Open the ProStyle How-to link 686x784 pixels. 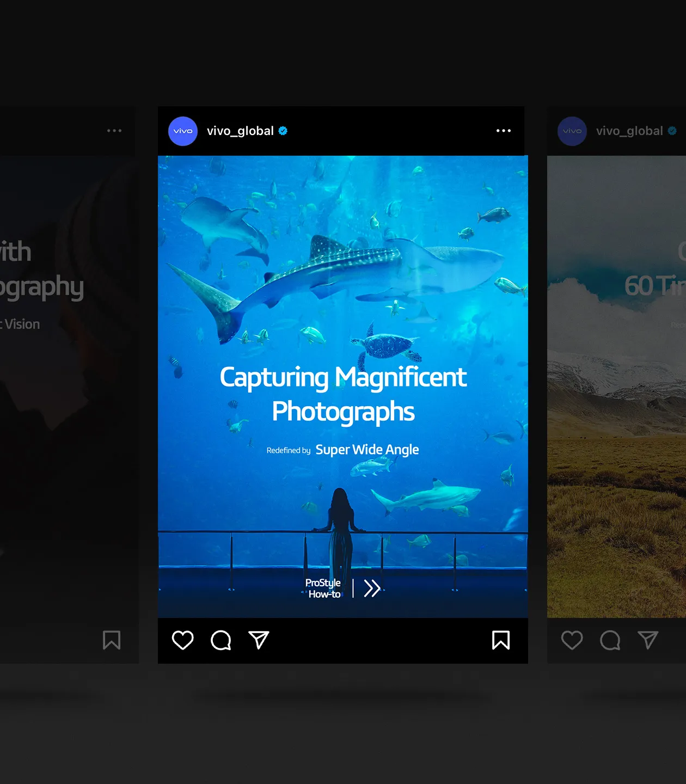(322, 589)
